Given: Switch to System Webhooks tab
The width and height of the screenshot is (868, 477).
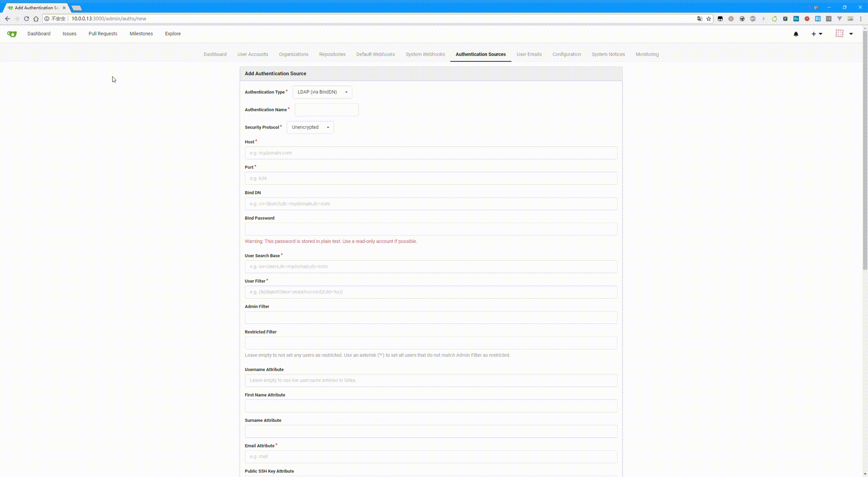Looking at the screenshot, I should 425,54.
